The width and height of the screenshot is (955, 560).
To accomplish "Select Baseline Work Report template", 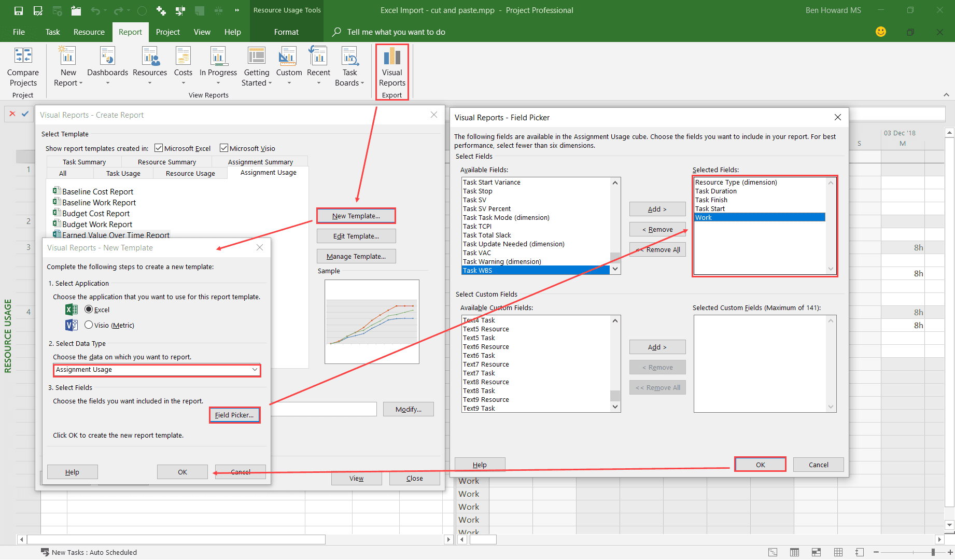I will click(99, 202).
